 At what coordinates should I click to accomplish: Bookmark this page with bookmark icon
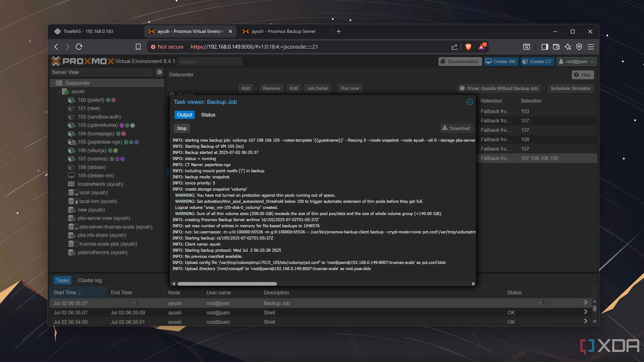pyautogui.click(x=138, y=47)
